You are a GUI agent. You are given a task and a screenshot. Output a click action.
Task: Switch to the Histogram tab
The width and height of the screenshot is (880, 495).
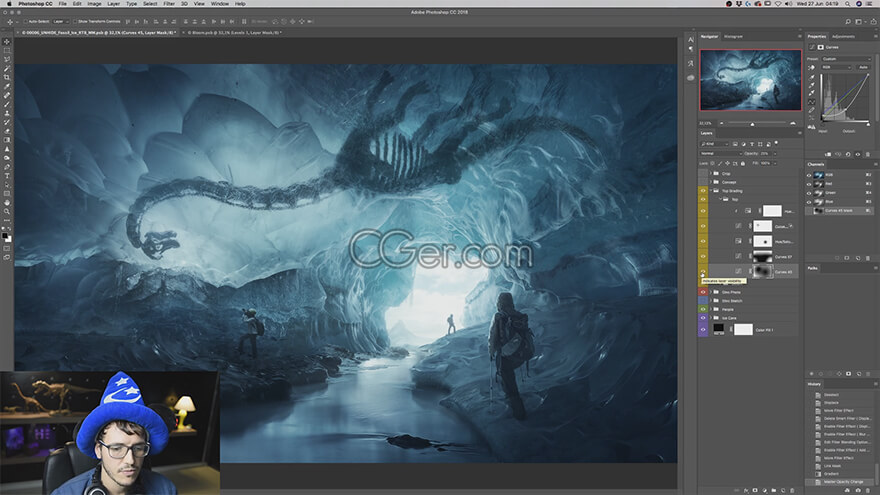click(733, 36)
